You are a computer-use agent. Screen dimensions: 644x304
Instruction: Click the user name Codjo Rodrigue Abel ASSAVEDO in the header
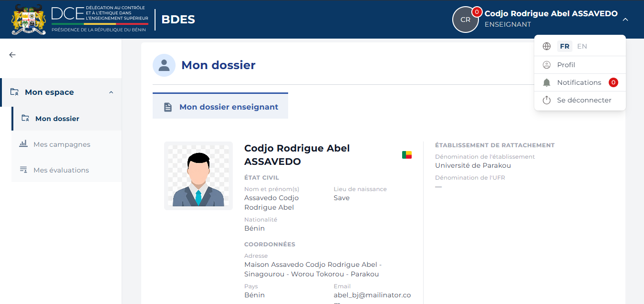(551, 13)
